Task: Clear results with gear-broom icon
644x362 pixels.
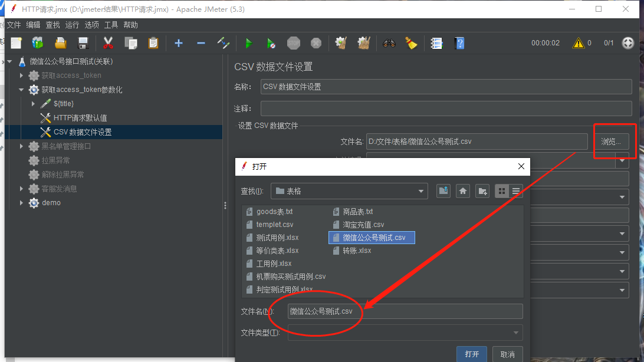Action: (341, 43)
